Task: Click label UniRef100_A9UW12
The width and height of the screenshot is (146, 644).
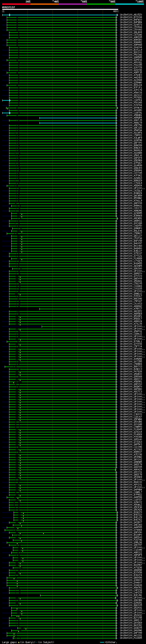Action: (131, 505)
